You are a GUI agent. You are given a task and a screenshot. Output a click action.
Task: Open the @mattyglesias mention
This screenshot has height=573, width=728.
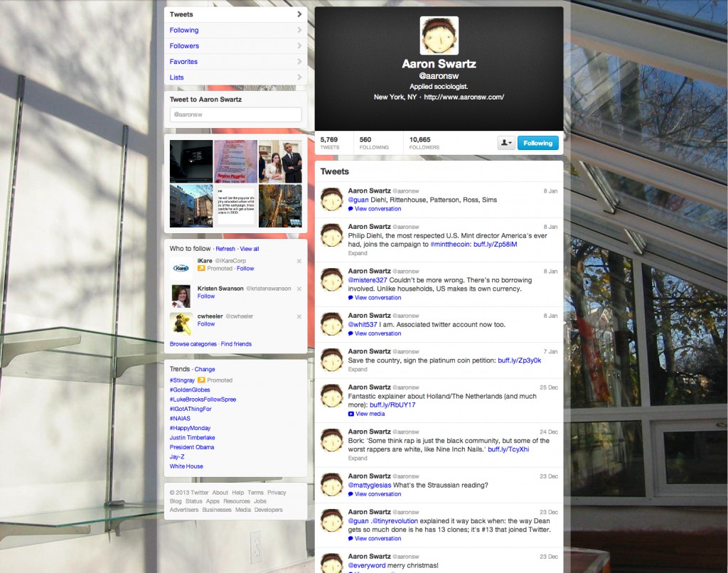coord(370,486)
